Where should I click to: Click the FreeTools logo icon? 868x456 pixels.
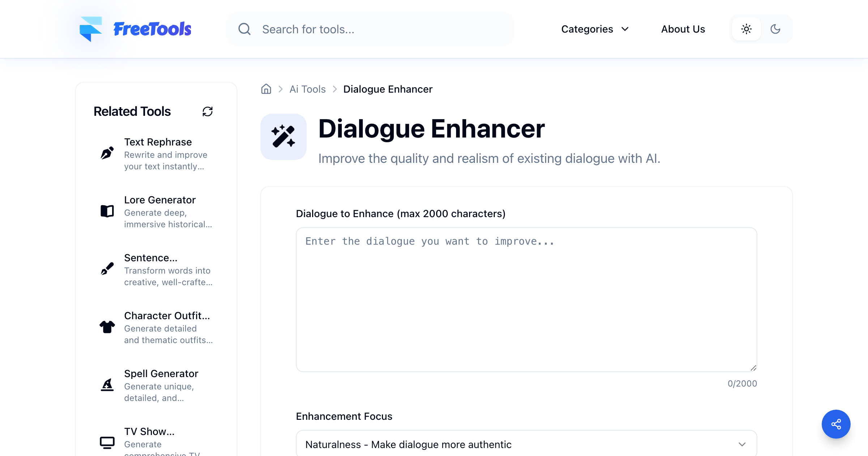tap(91, 29)
